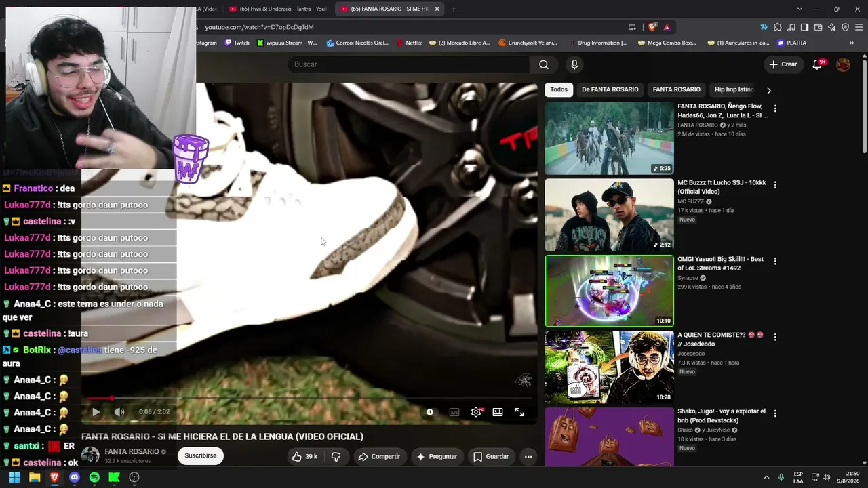
Task: Open the Preguntar AI button
Action: [437, 457]
